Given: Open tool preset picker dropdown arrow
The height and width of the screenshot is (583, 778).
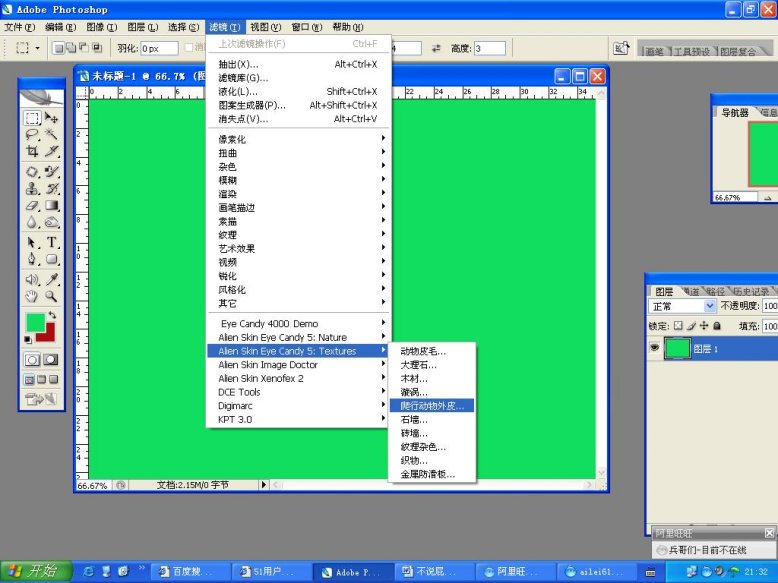Looking at the screenshot, I should coord(37,48).
